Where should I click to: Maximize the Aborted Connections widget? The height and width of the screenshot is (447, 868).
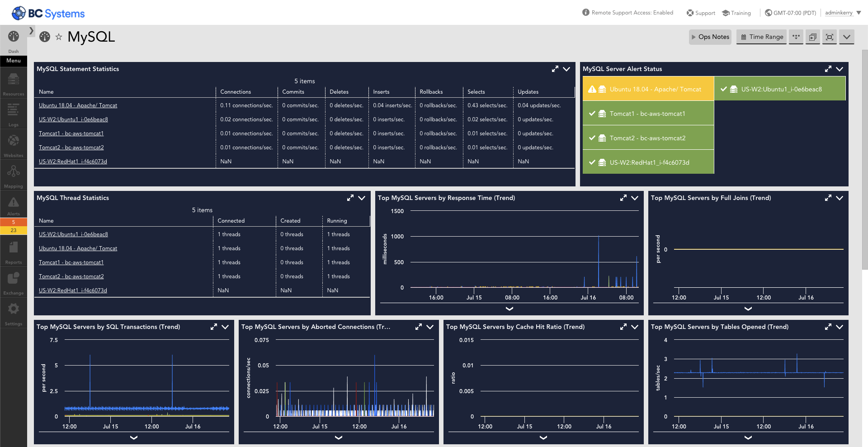click(x=419, y=327)
